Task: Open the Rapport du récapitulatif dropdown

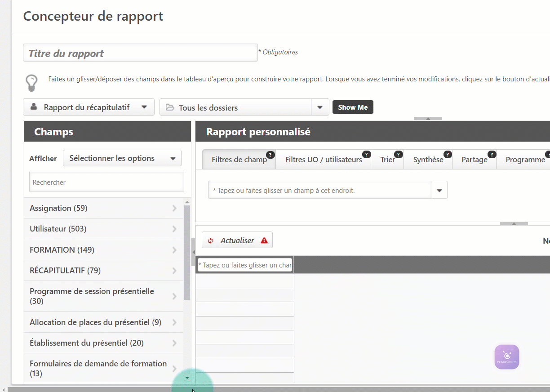Action: point(89,107)
